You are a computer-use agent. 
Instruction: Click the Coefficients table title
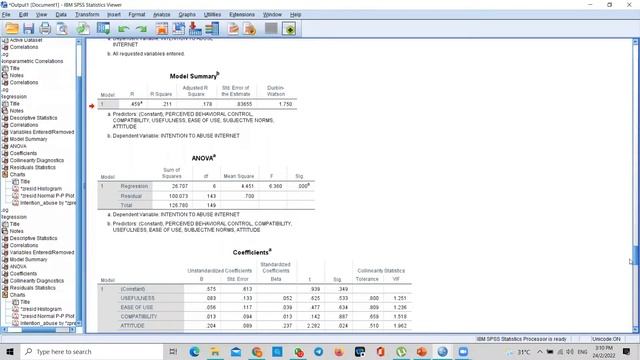[252, 252]
